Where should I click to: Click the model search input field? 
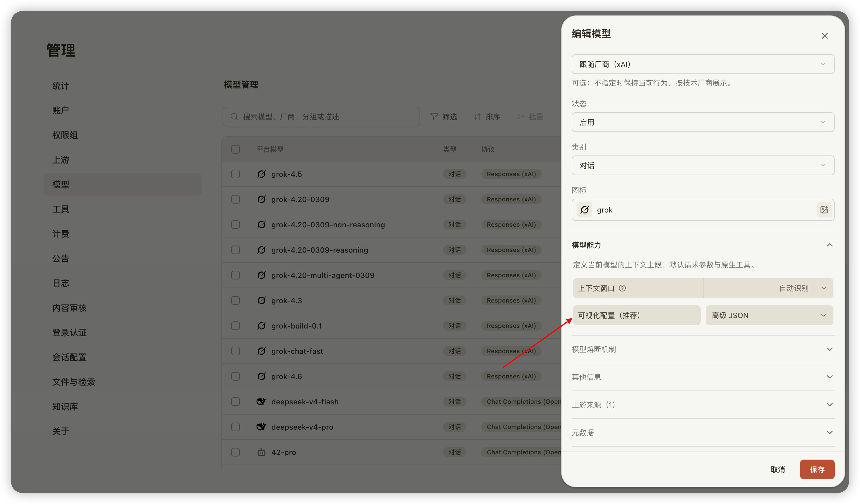point(321,117)
